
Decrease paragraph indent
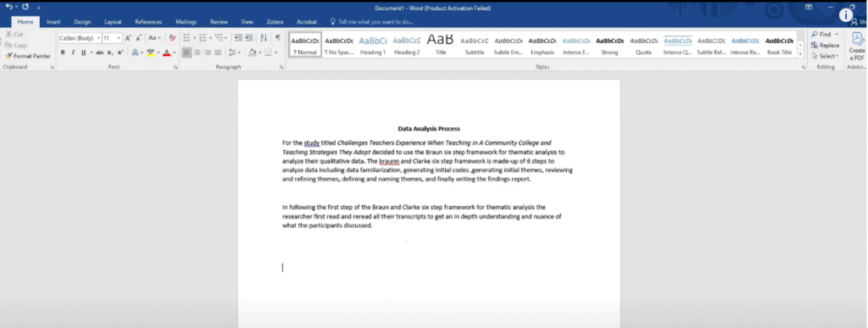tap(238, 37)
